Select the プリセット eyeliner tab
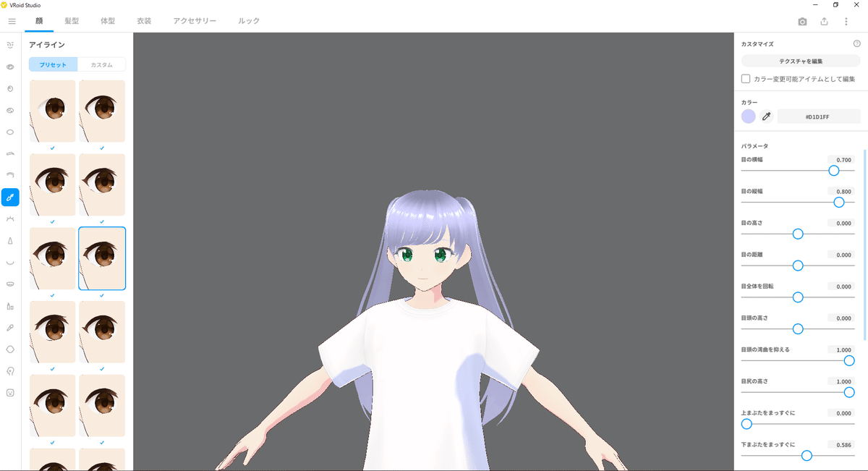Screen dimensions: 868x471 pyautogui.click(x=53, y=64)
